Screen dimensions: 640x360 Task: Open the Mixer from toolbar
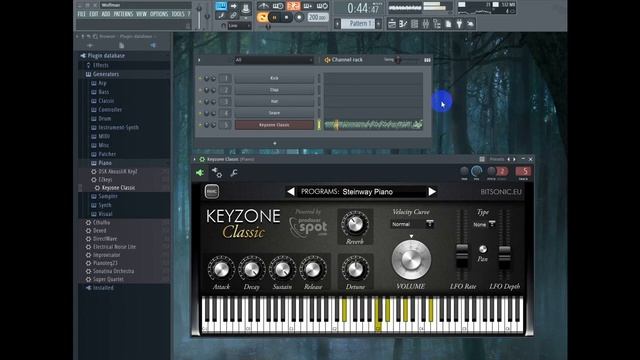425,24
